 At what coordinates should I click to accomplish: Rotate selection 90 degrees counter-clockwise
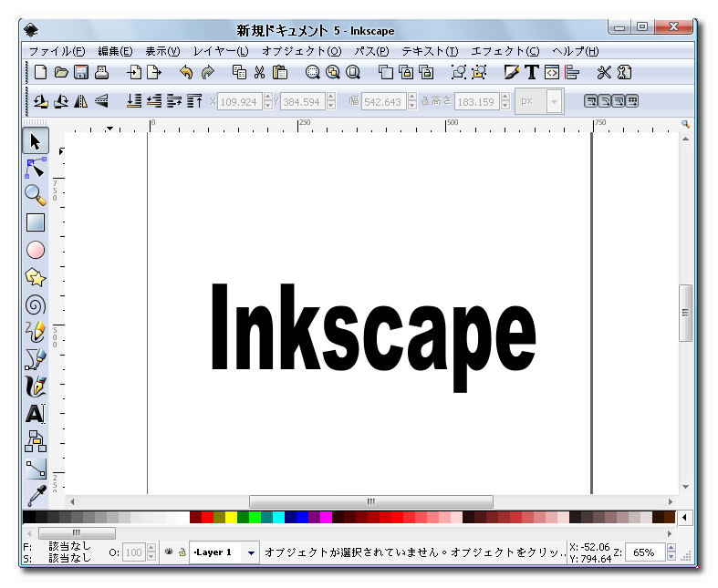click(x=41, y=100)
